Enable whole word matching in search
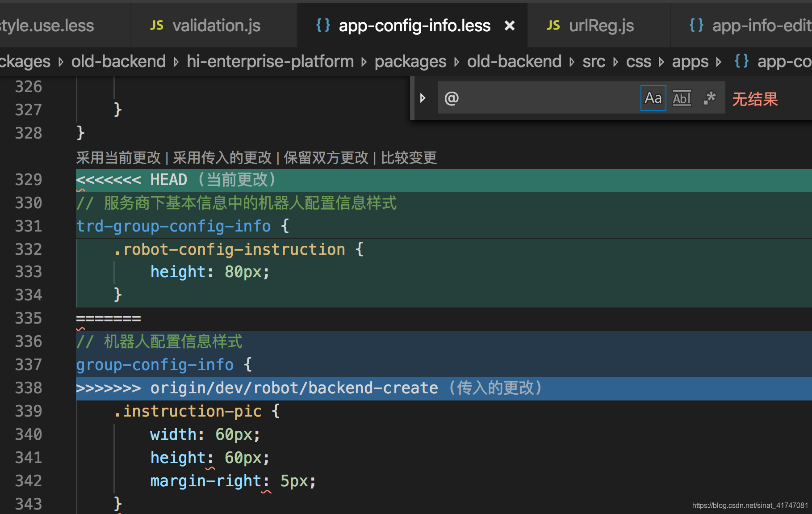Image resolution: width=812 pixels, height=514 pixels. tap(682, 98)
